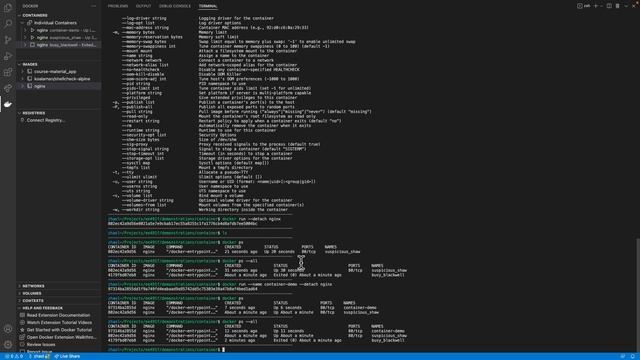Image resolution: width=640 pixels, height=360 pixels.
Task: Create a new terminal with plus icon
Action: click(596, 6)
